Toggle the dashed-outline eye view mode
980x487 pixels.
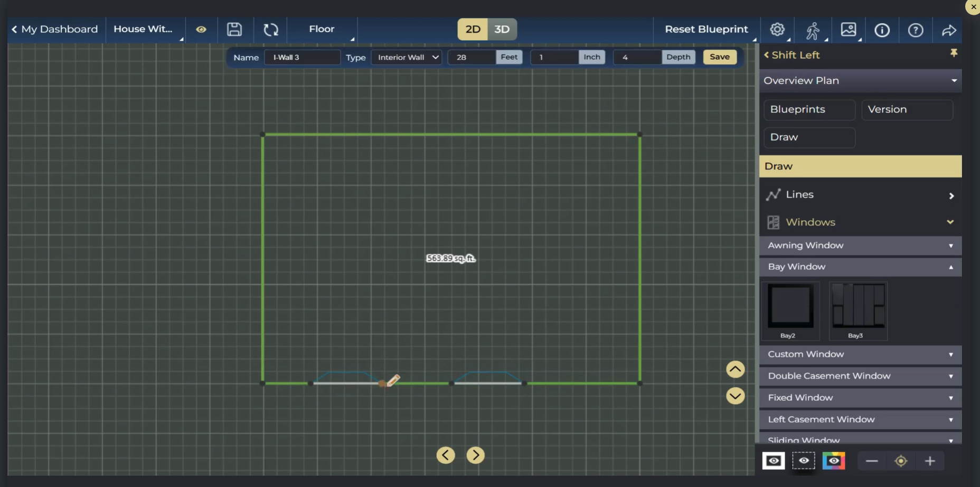804,461
